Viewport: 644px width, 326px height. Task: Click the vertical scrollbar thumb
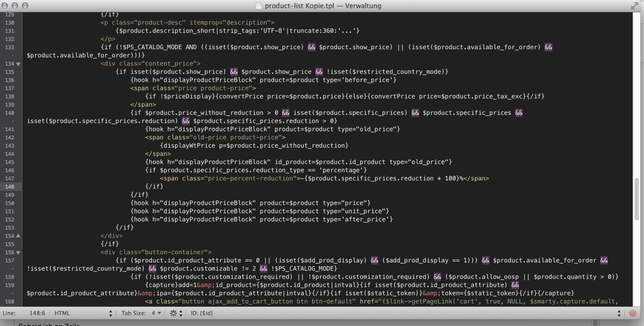click(636, 199)
